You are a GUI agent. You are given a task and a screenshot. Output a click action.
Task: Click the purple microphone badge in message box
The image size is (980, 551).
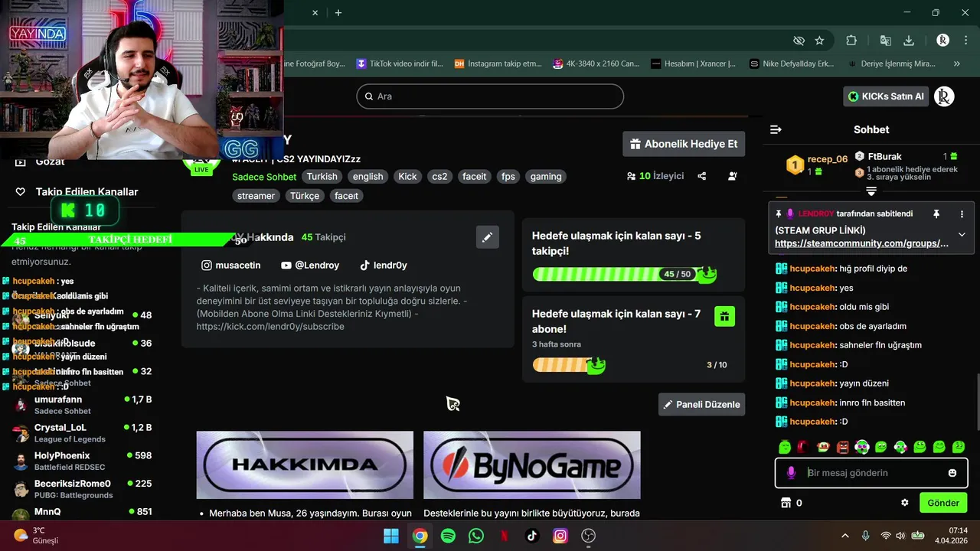point(791,473)
